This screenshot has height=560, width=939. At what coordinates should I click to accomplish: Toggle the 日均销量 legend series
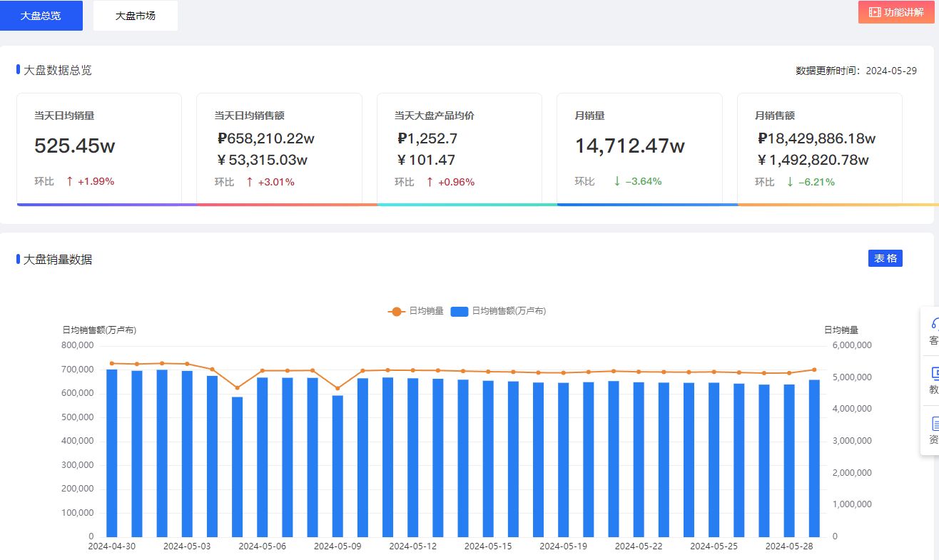click(415, 311)
